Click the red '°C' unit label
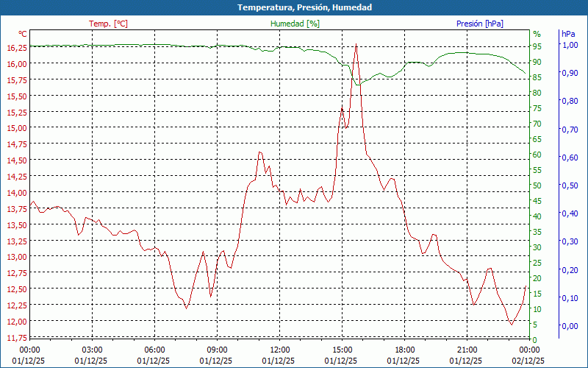Screen dimensions: 588x368 pos(23,34)
